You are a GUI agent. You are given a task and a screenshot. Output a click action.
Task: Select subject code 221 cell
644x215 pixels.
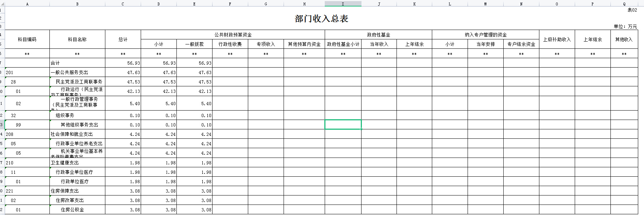(27, 191)
